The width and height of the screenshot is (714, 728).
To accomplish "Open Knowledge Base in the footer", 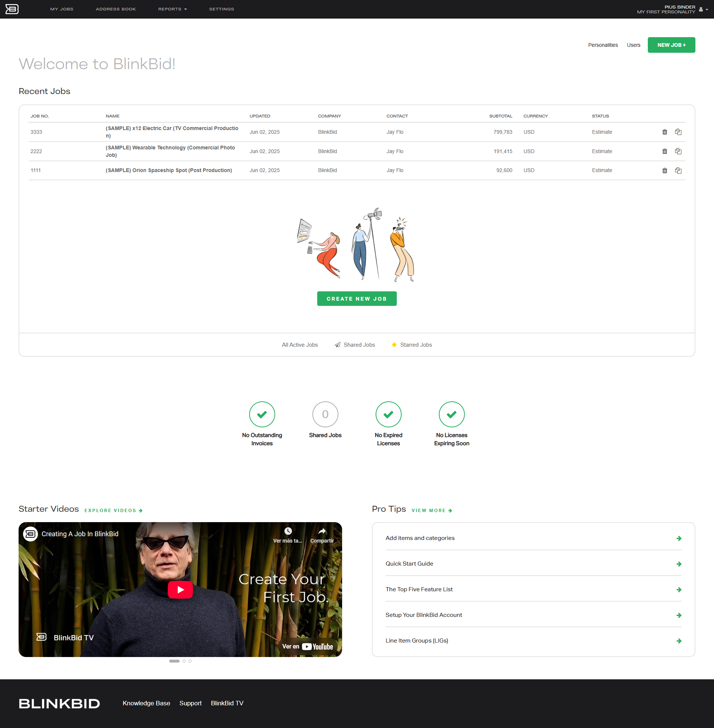I will pos(146,703).
